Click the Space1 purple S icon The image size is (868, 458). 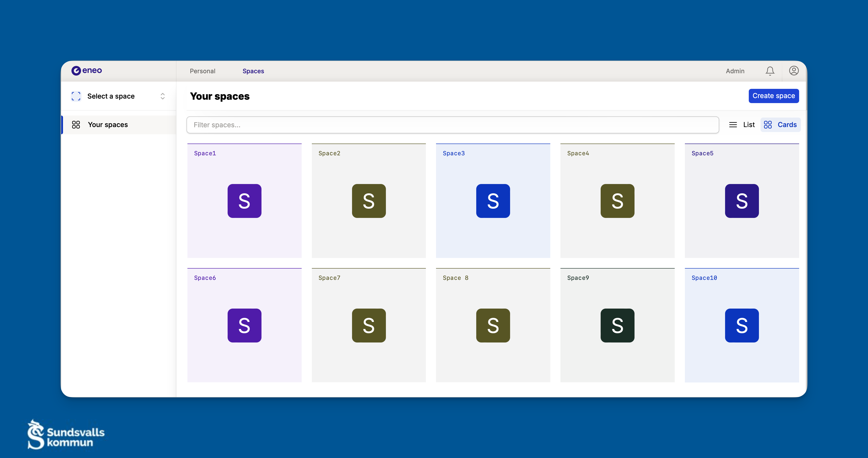(244, 201)
